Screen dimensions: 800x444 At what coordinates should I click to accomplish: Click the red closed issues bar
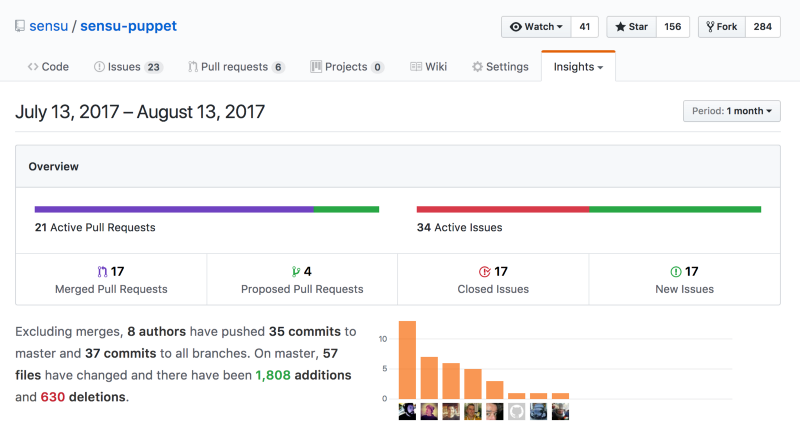pos(503,209)
